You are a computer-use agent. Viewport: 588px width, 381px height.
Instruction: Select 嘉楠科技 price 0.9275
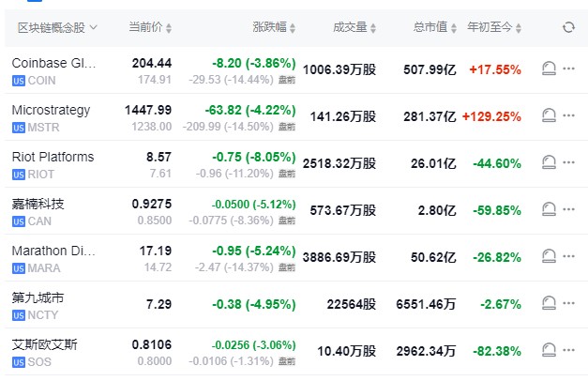pos(152,204)
